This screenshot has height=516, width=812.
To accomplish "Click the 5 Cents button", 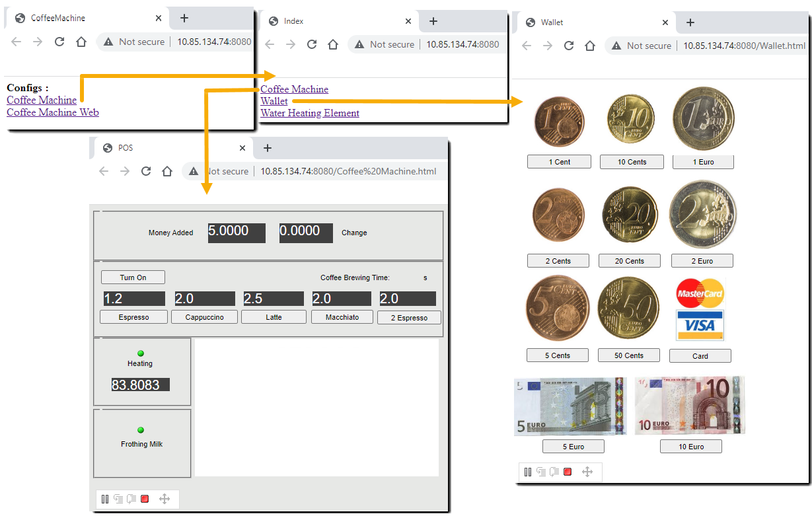I will 557,355.
